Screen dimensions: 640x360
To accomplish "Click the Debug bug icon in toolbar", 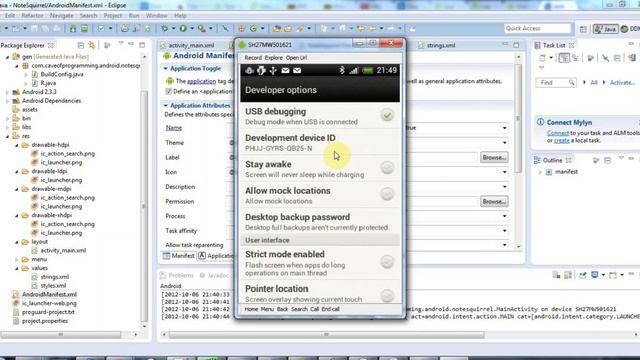I will coord(165,29).
